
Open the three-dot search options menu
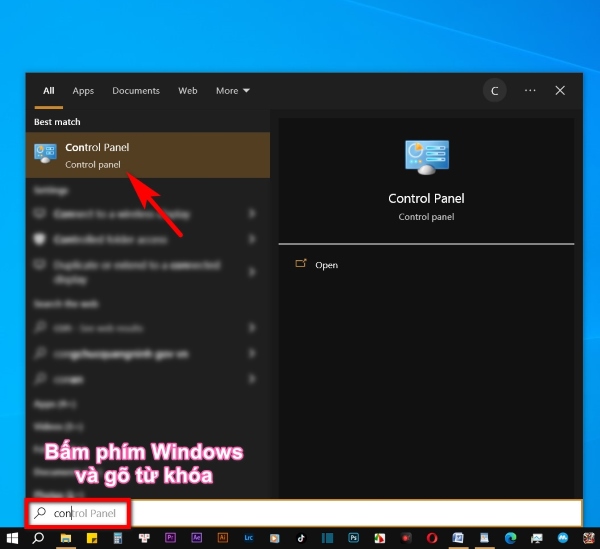pos(530,91)
